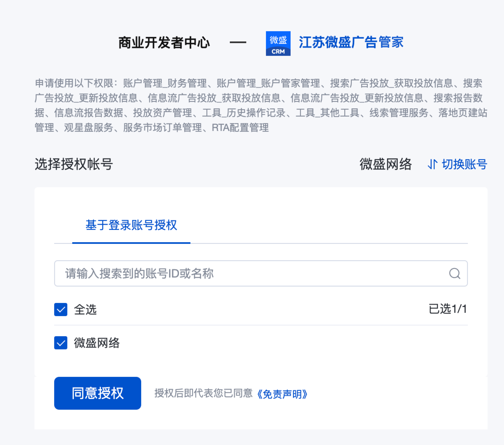Click the 切换账号 switch link
504x445 pixels.
pos(457,164)
